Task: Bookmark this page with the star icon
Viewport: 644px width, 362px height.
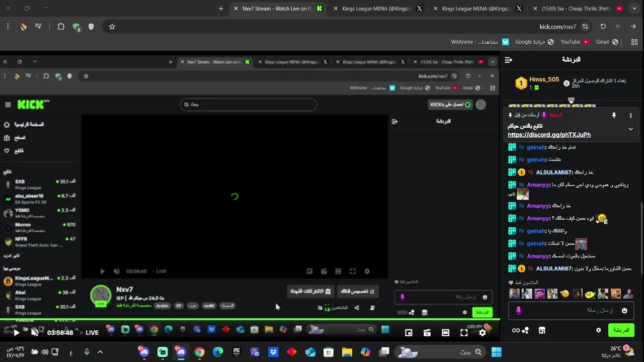Action: (x=112, y=27)
